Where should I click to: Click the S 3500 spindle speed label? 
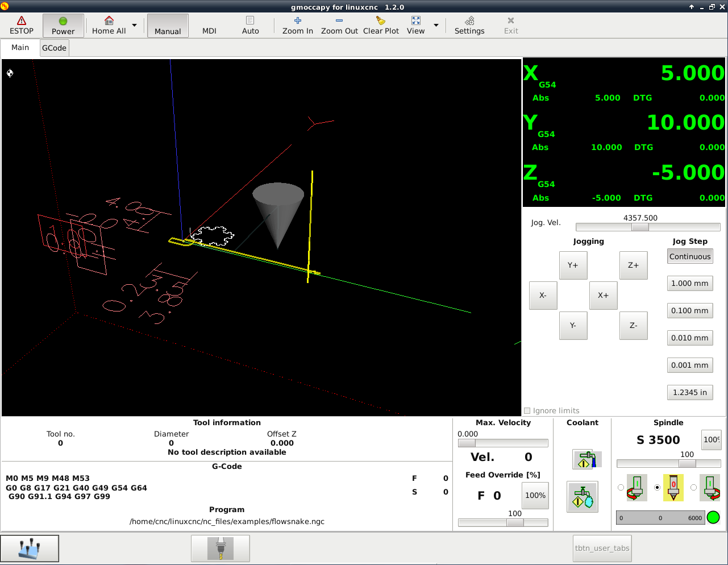658,440
